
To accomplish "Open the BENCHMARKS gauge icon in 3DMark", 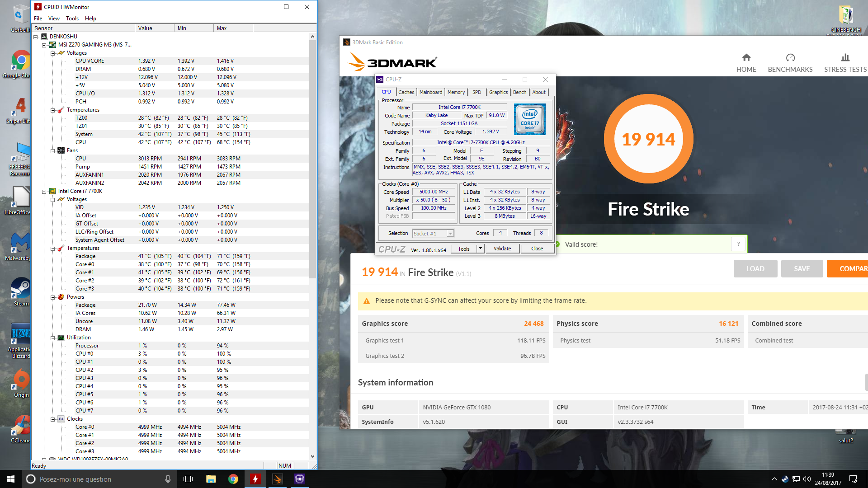I will [790, 57].
